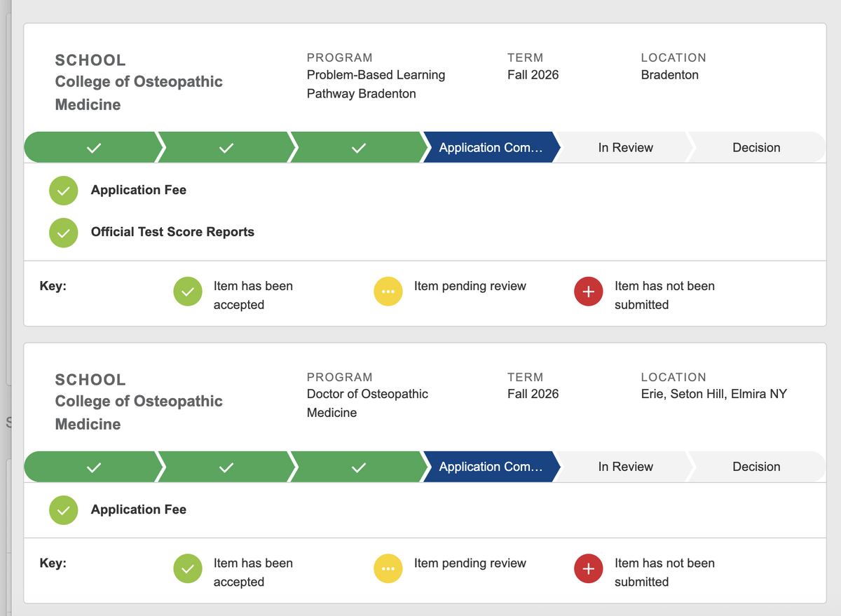841x616 pixels.
Task: Click Problem-Based Learning Pathway Bradenton program text
Action: click(376, 84)
